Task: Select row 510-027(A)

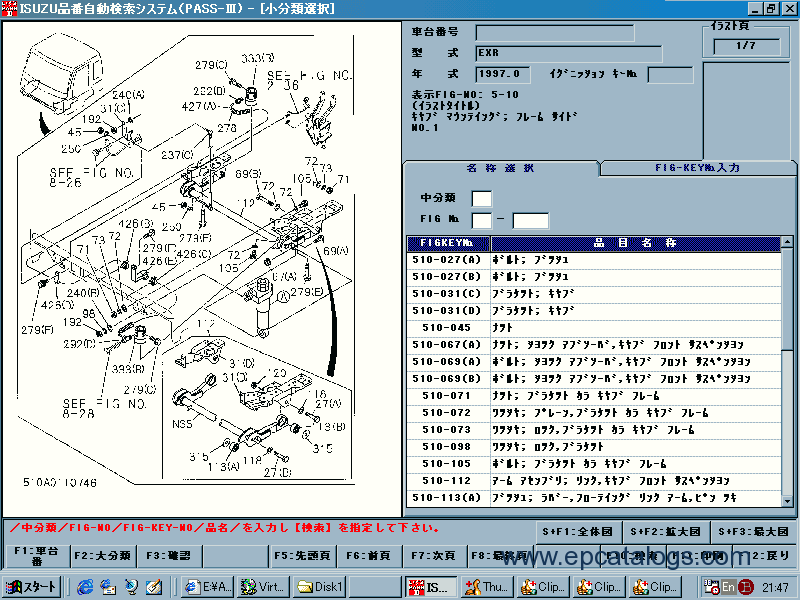Action: click(x=594, y=260)
